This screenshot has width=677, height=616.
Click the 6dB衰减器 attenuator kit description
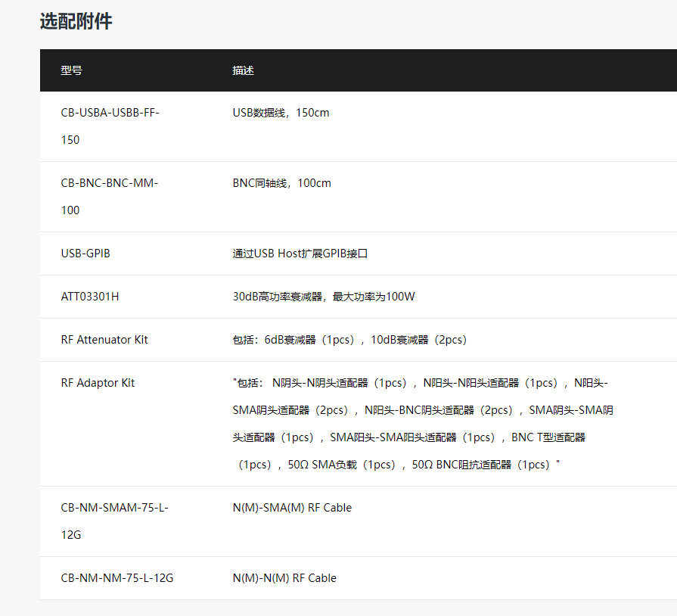click(349, 340)
